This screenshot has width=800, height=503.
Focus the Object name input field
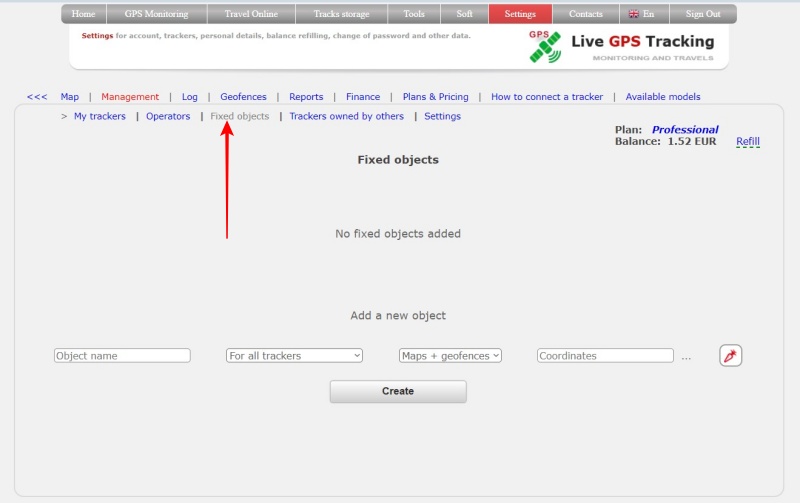tap(122, 355)
